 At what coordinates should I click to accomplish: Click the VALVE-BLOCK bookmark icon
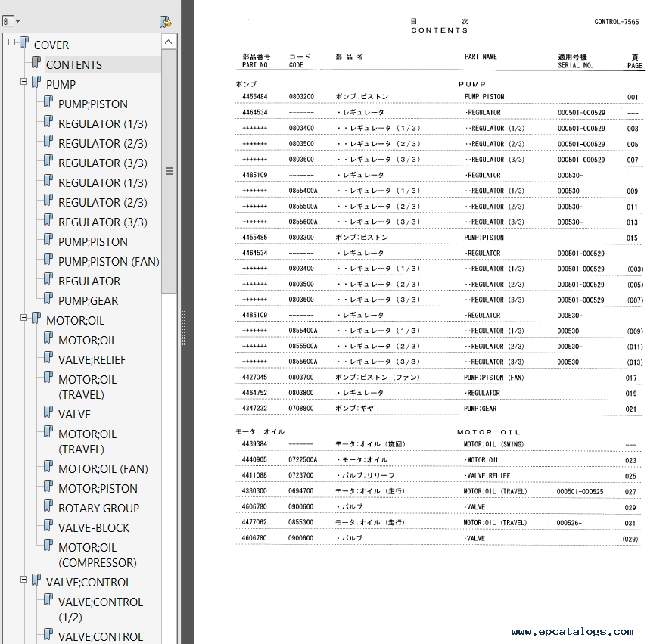(48, 525)
